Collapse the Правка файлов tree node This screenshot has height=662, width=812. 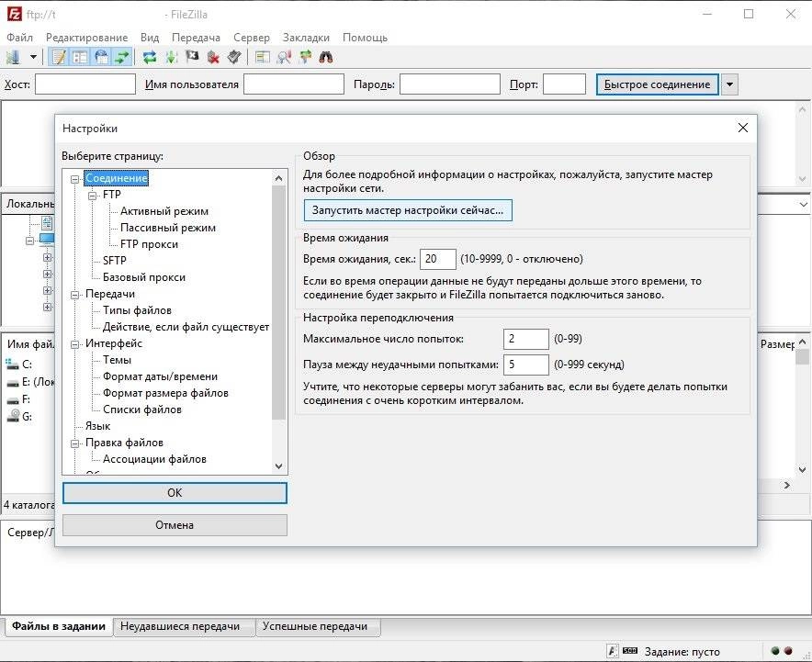tap(75, 443)
